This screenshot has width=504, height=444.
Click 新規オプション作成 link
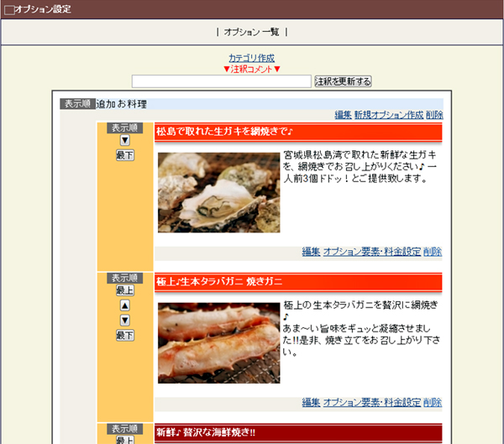click(389, 115)
